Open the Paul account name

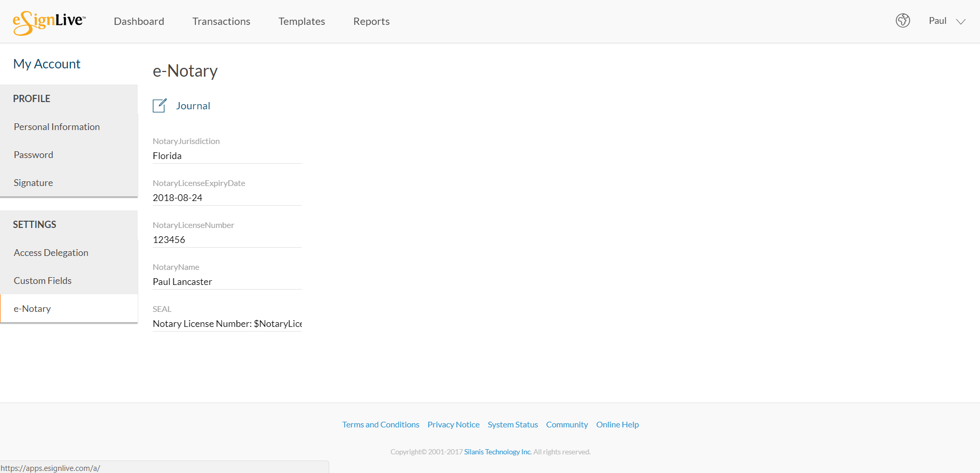[938, 21]
